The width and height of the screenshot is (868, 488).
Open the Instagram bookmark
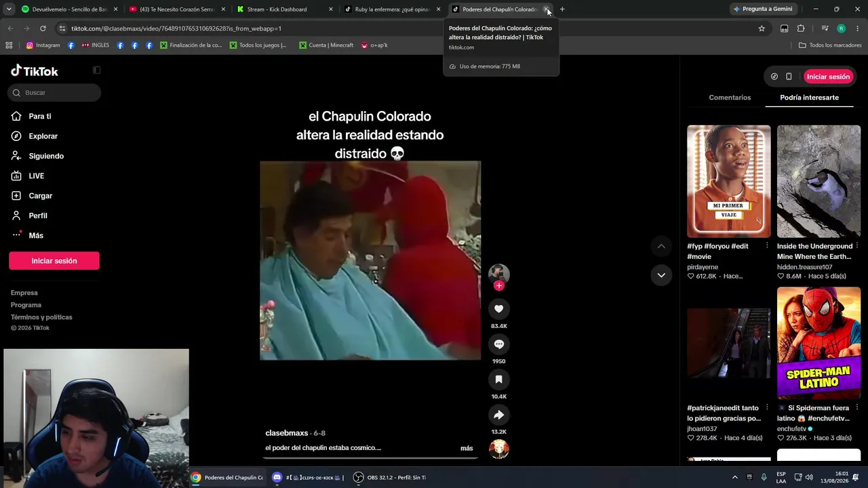click(43, 45)
